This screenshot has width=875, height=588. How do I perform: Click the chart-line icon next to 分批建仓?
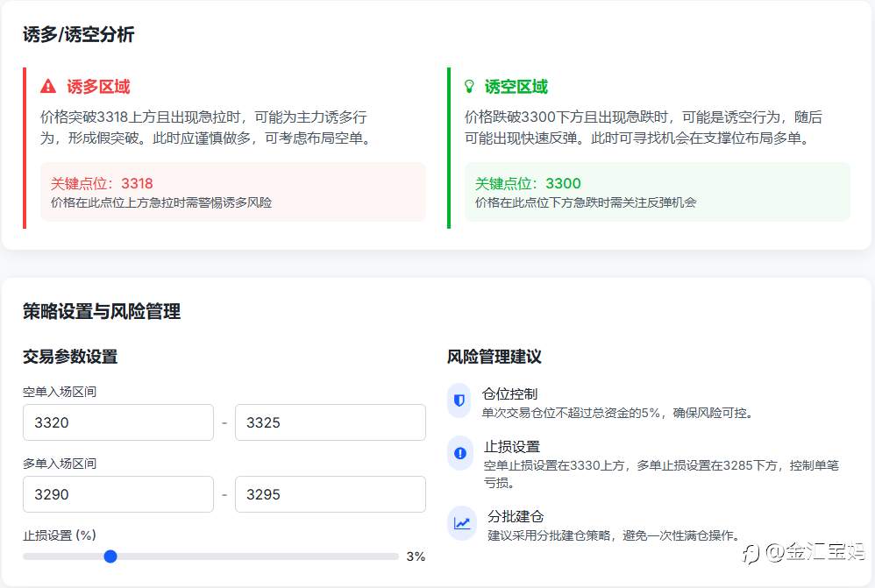point(462,523)
